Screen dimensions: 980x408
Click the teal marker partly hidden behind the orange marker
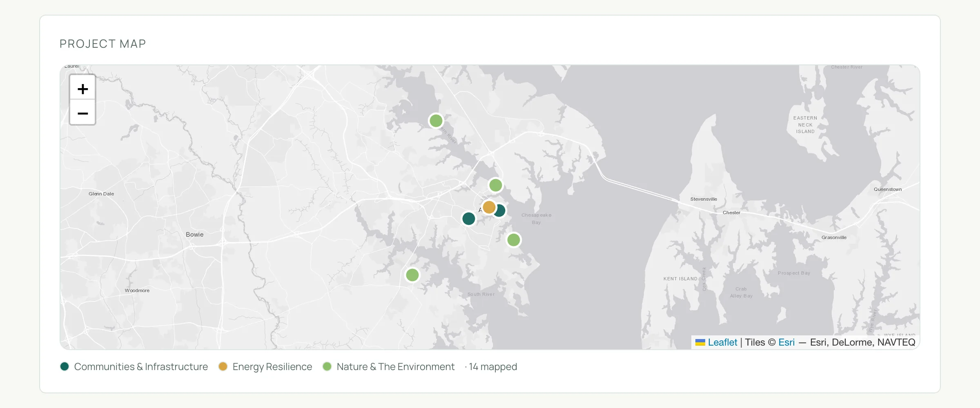pyautogui.click(x=501, y=211)
